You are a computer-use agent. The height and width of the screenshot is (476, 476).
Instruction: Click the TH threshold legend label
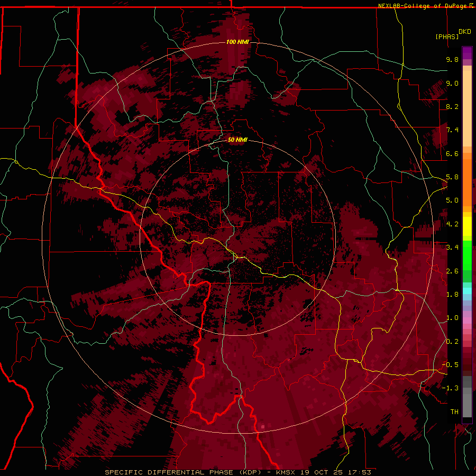454,412
